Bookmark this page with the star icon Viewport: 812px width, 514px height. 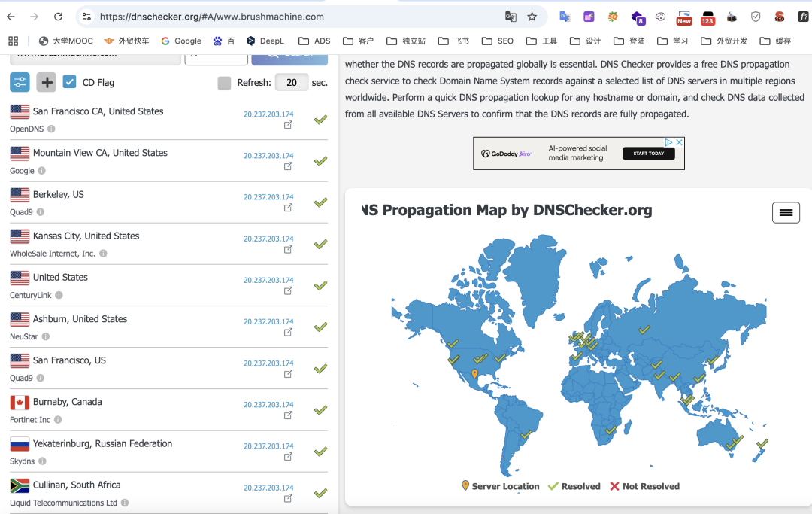point(532,17)
